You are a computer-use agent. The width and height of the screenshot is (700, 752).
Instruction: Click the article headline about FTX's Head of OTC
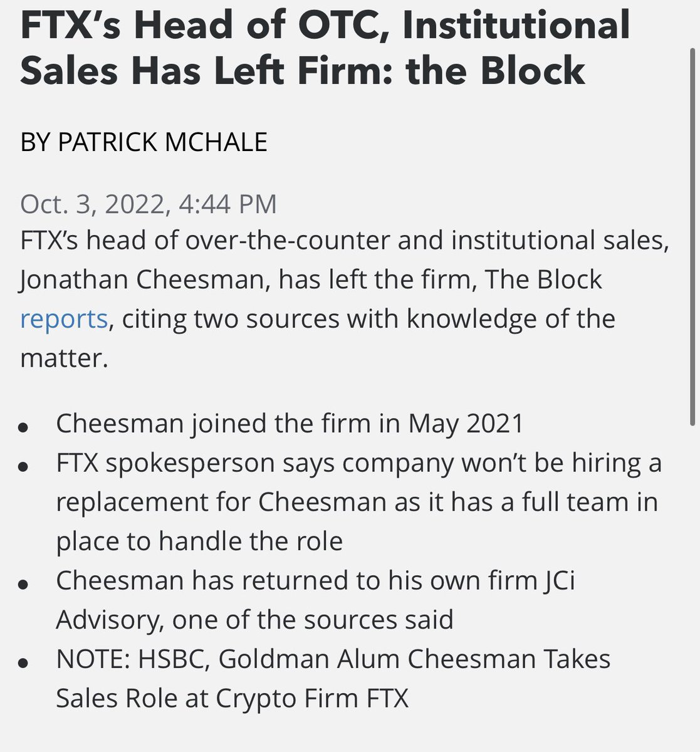[x=325, y=46]
